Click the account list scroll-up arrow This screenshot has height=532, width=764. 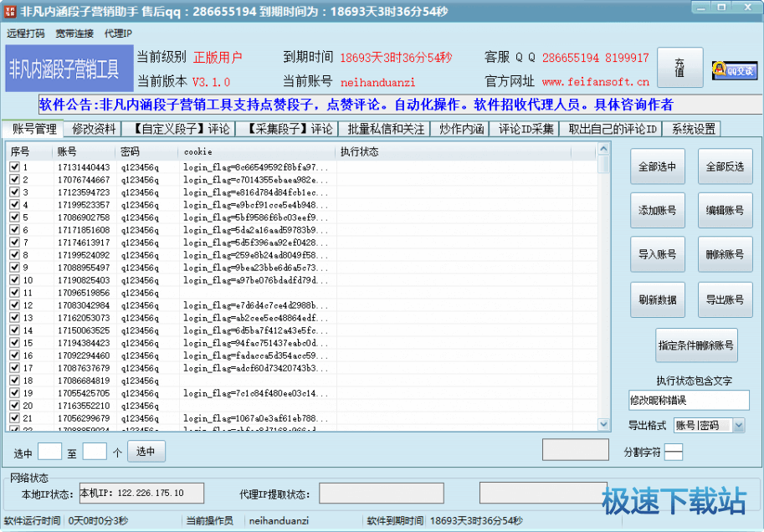point(603,148)
